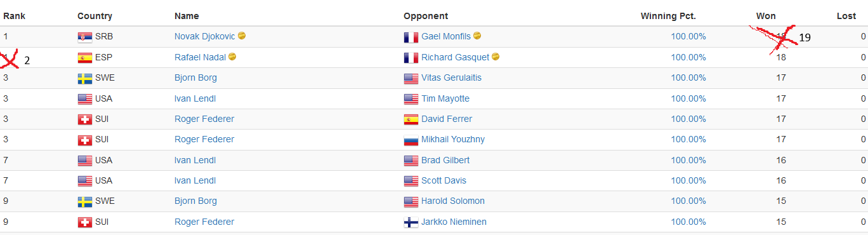
Task: Select the Tim Mayotte opponent link
Action: click(445, 98)
